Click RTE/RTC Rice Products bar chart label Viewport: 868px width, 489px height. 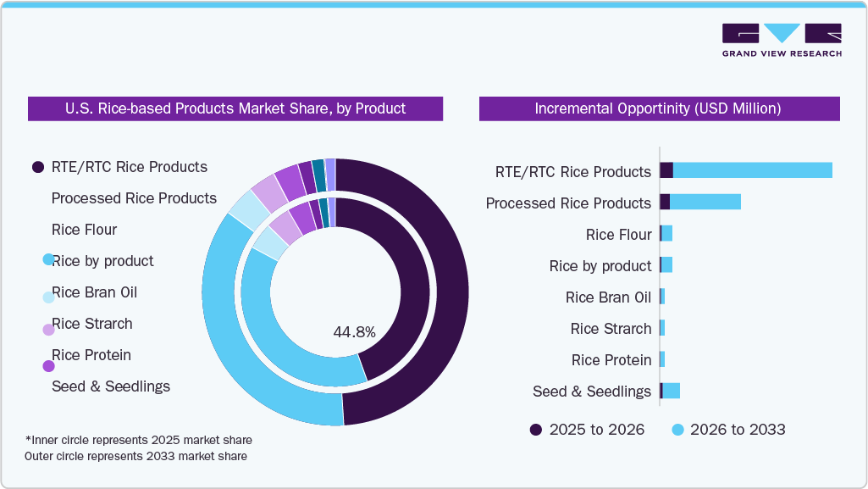pos(573,172)
